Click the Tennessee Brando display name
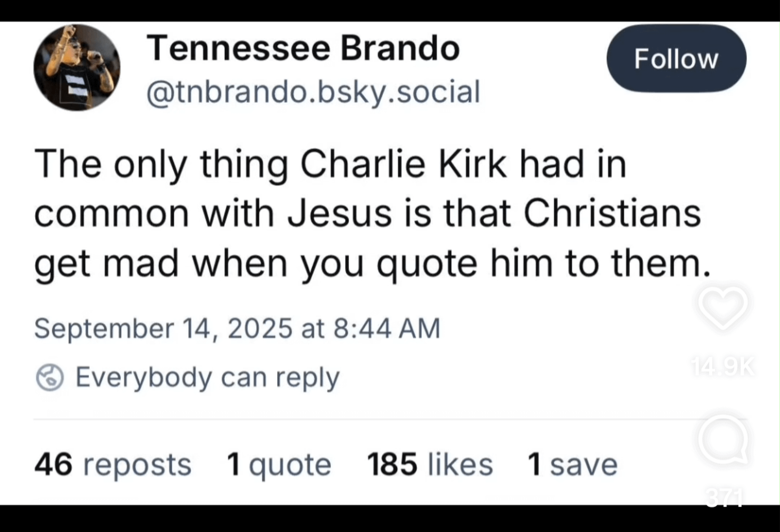780x532 pixels. [303, 48]
